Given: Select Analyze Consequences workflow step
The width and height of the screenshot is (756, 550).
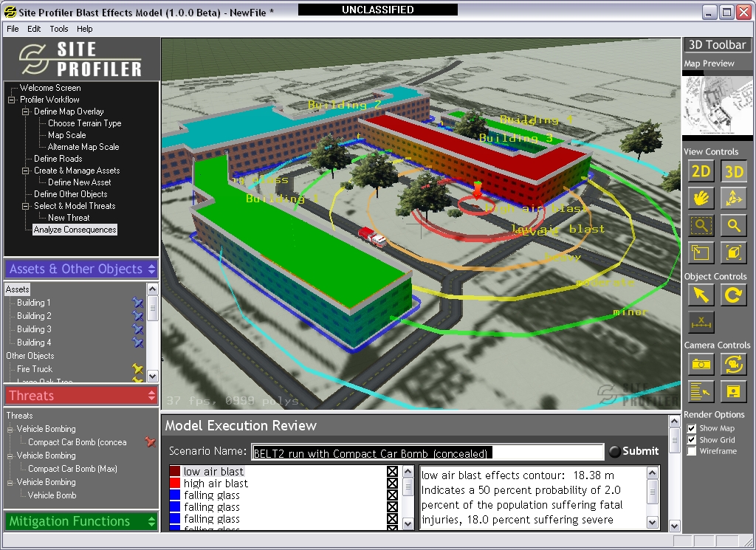Looking at the screenshot, I should tap(75, 230).
